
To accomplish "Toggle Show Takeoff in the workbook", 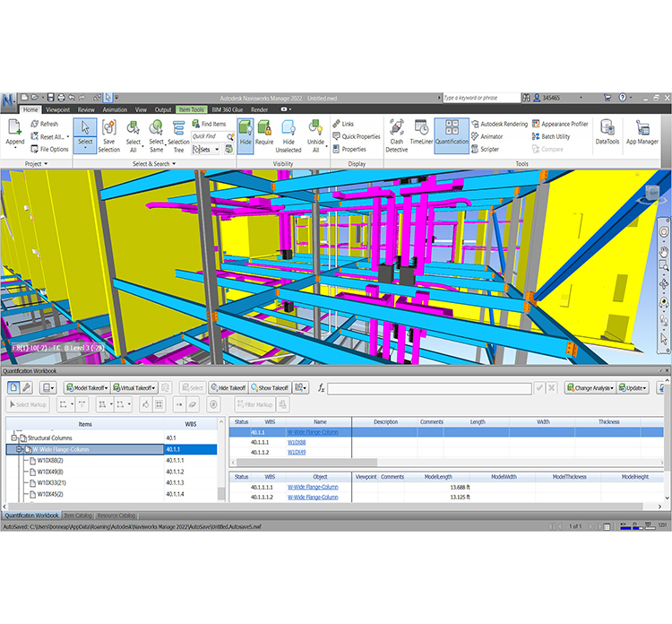I will 270,387.
